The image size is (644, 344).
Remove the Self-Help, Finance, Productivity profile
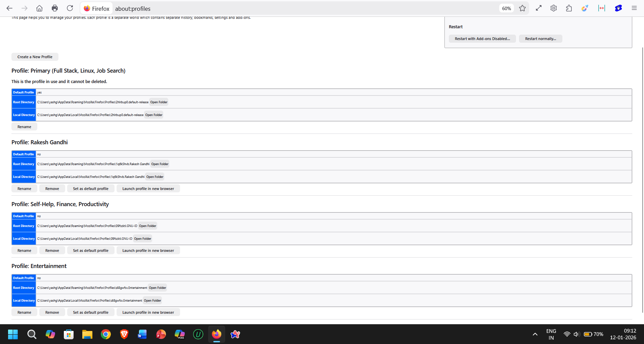pos(52,251)
